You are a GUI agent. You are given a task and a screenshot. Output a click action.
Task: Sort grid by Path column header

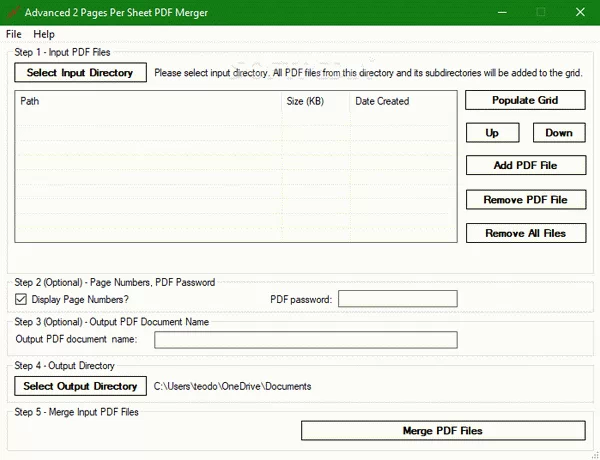[148, 101]
